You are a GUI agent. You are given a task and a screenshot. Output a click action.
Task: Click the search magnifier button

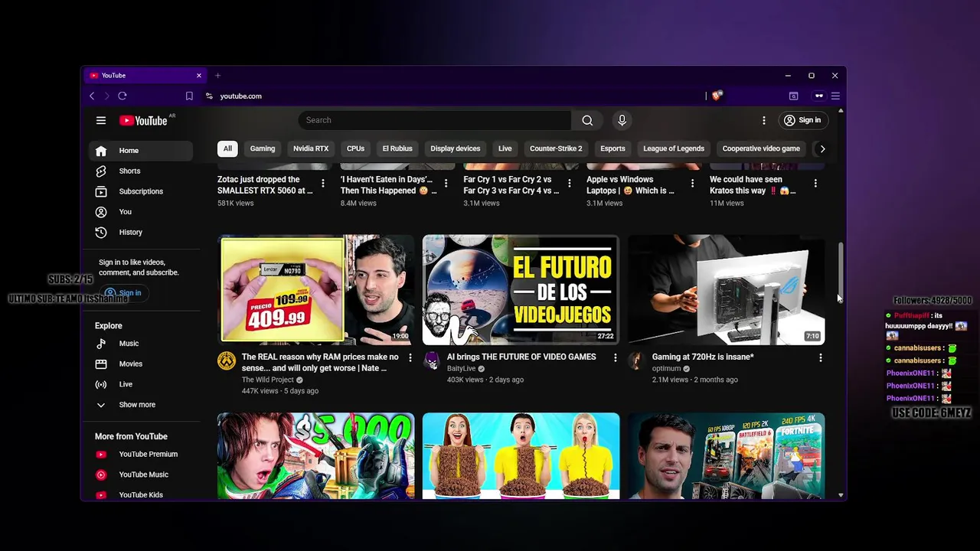coord(587,120)
